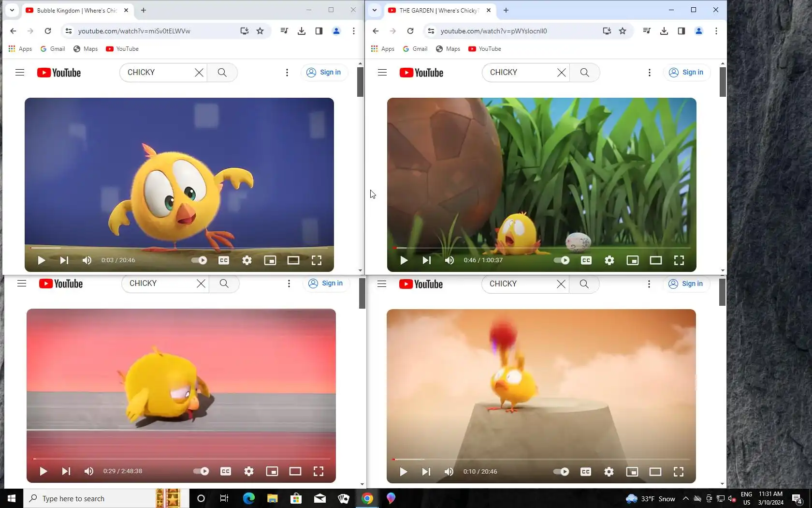The image size is (812, 508).
Task: Open YouTube guide menu in THE GARDEN window
Action: [382, 73]
